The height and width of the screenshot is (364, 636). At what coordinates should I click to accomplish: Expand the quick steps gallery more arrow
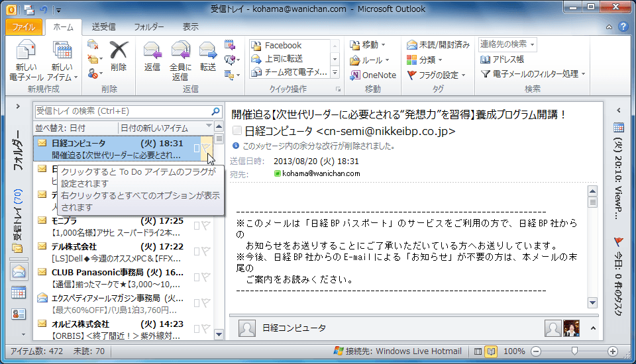[x=335, y=73]
